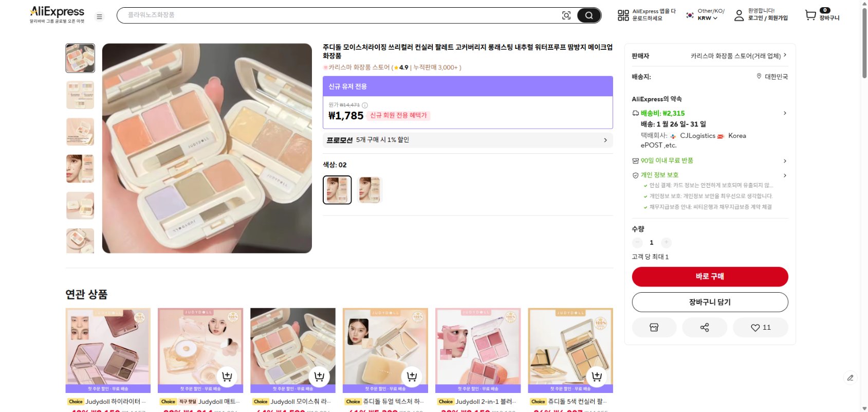
Task: Select color option 02 swatch
Action: [x=337, y=190]
